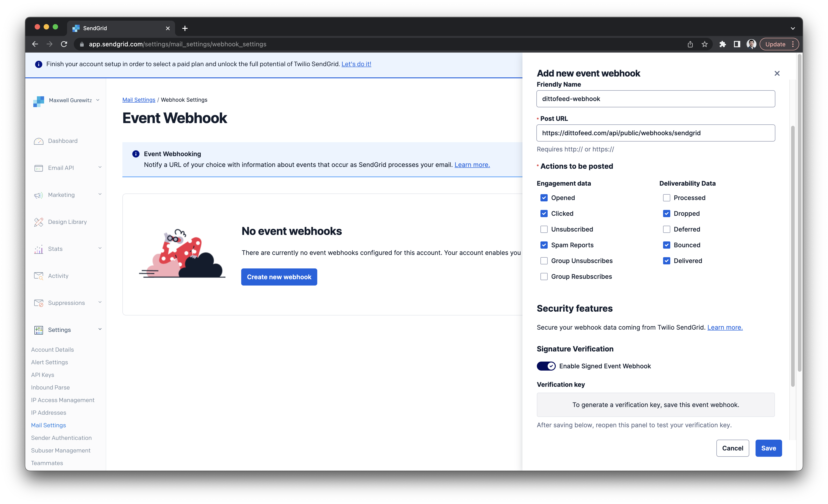Go back with browser back arrow
This screenshot has width=828, height=504.
35,44
